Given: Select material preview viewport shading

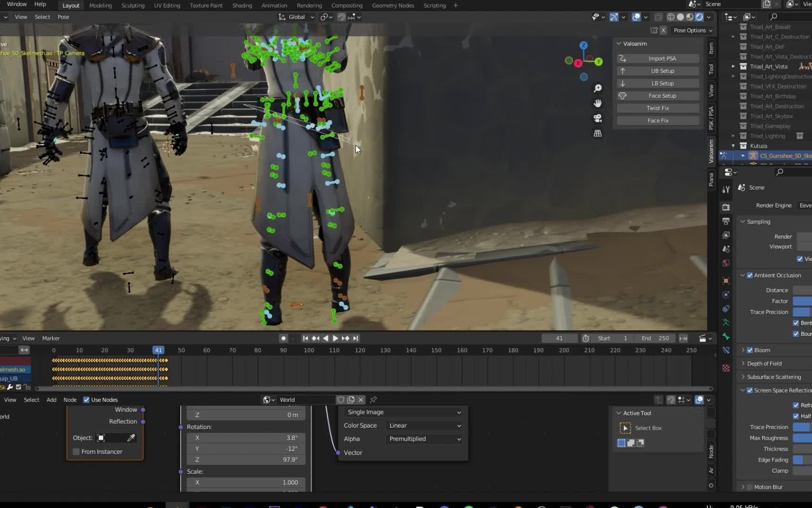Looking at the screenshot, I should tap(690, 17).
